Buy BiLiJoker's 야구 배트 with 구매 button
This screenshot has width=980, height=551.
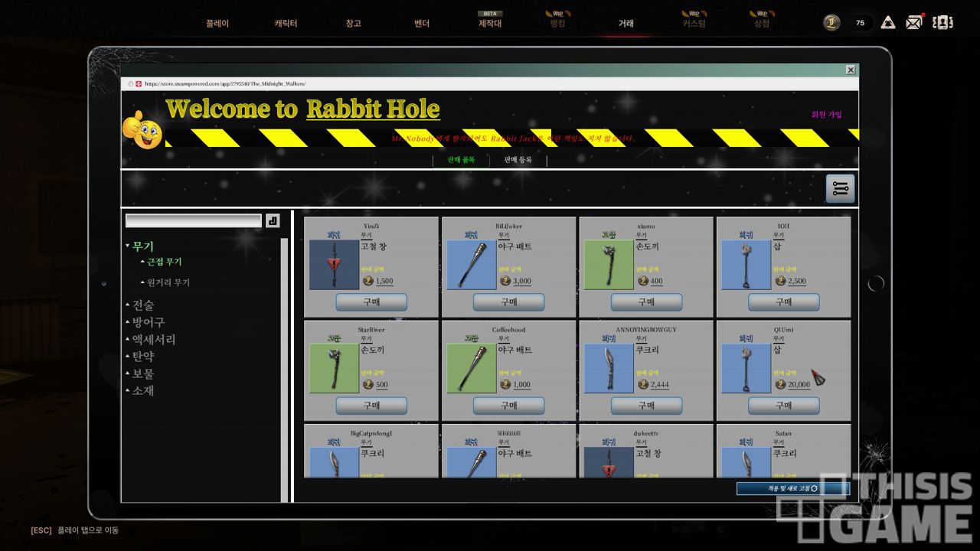(x=508, y=302)
